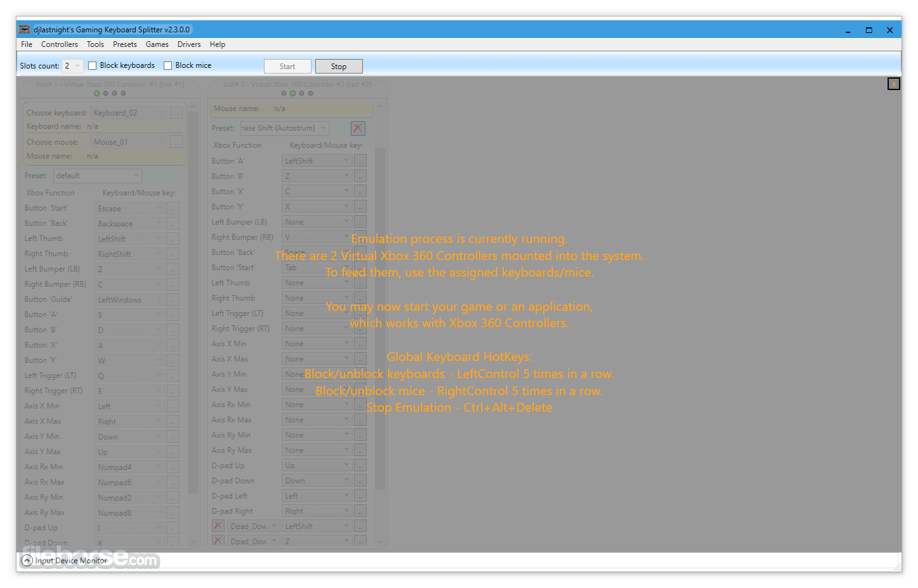Click the Start button
The height and width of the screenshot is (588, 918).
pyautogui.click(x=287, y=67)
